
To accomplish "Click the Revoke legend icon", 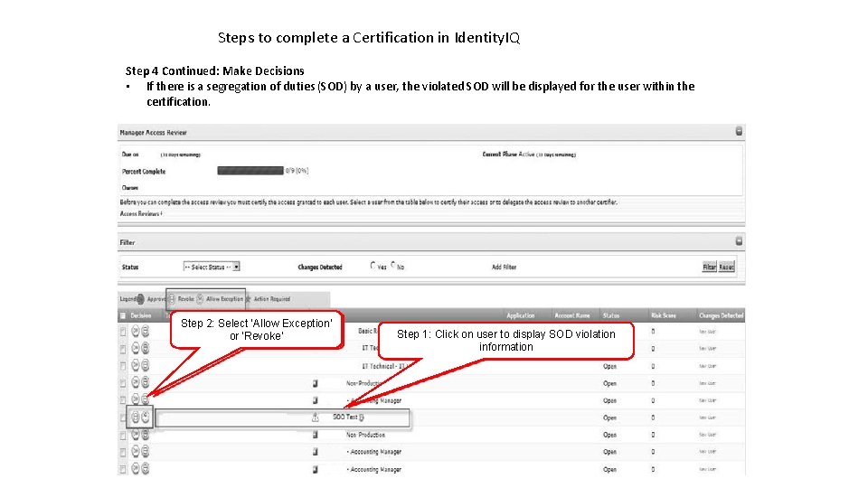I will (172, 299).
